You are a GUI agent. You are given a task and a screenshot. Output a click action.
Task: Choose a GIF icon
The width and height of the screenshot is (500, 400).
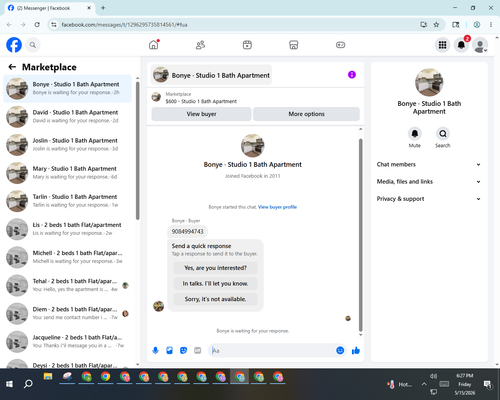pos(197,350)
